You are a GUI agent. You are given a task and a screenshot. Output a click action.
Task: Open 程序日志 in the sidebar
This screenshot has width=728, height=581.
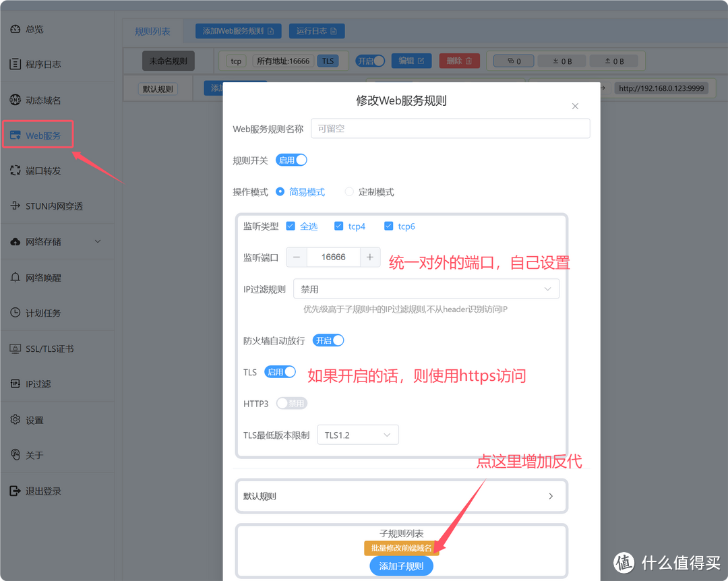(x=42, y=65)
